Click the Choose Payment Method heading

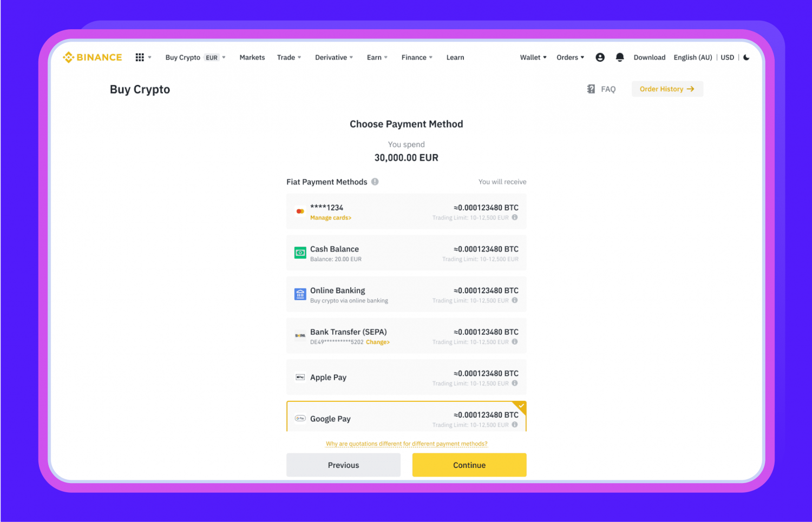point(407,124)
